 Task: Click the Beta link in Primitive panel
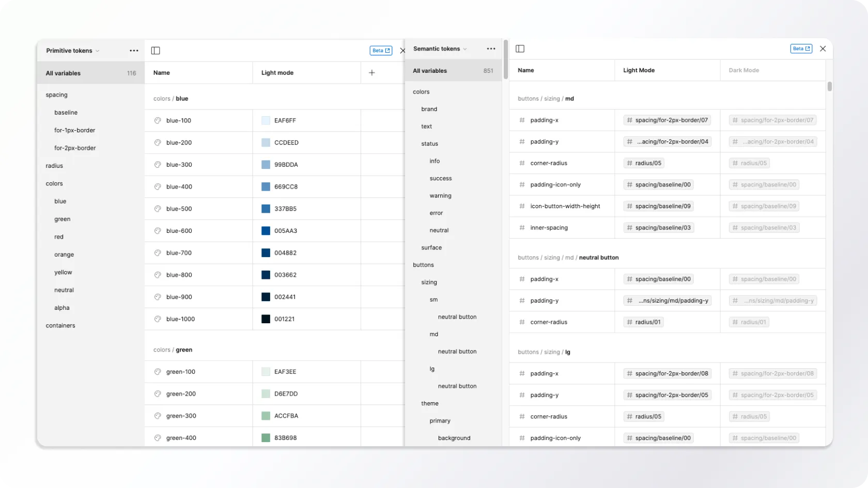coord(381,51)
